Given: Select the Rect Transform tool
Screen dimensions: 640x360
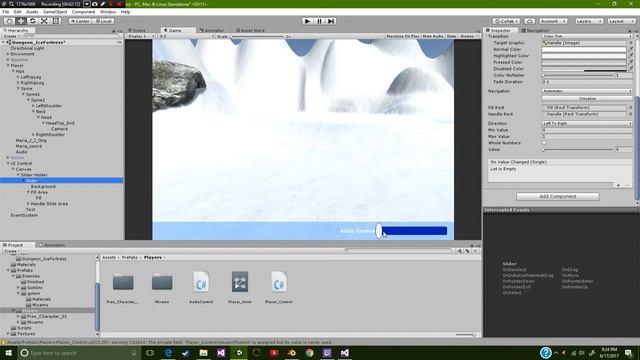Looking at the screenshot, I should 56,21.
